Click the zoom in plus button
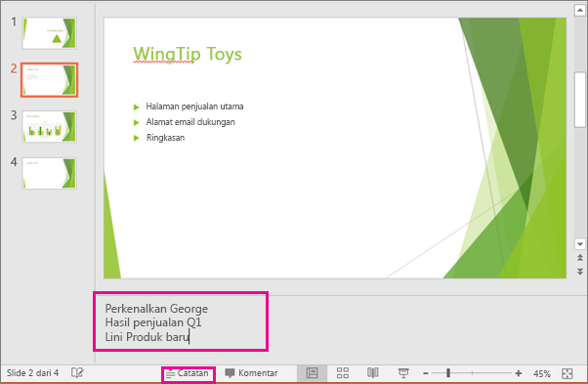This screenshot has width=588, height=384. pyautogui.click(x=519, y=373)
